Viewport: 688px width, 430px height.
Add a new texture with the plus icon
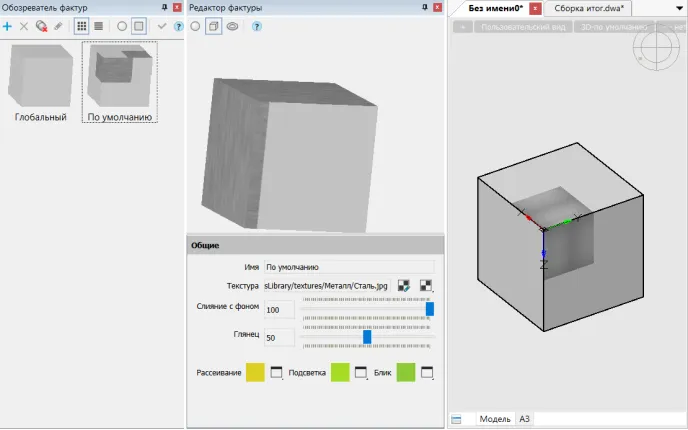coord(8,26)
